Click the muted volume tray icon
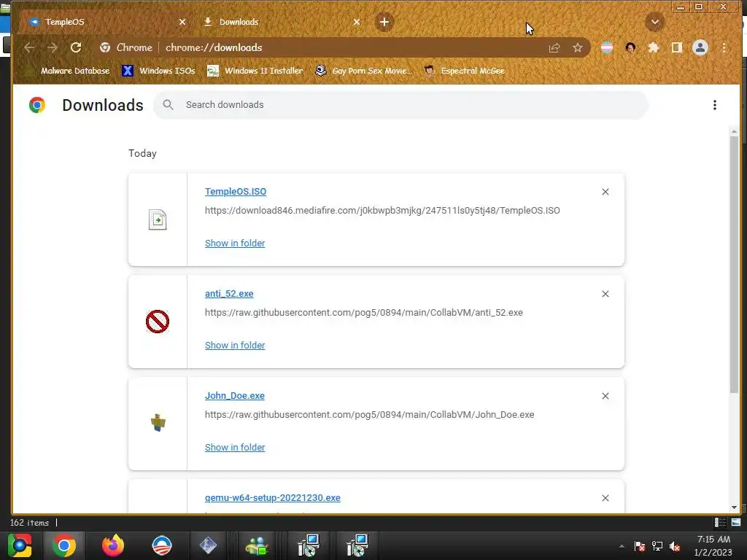 [x=675, y=546]
